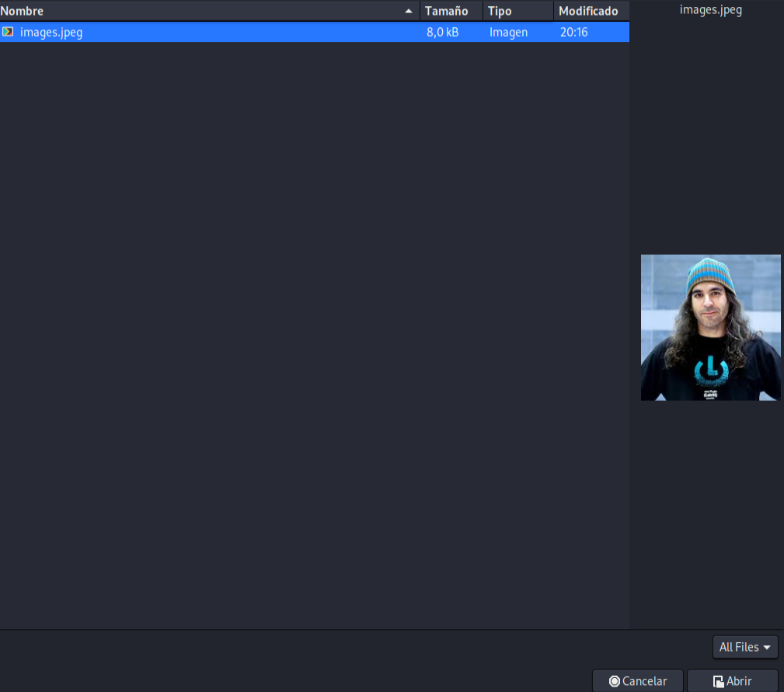Expand the All Files dropdown arrow
Screen dimensions: 784x692
pos(767,647)
